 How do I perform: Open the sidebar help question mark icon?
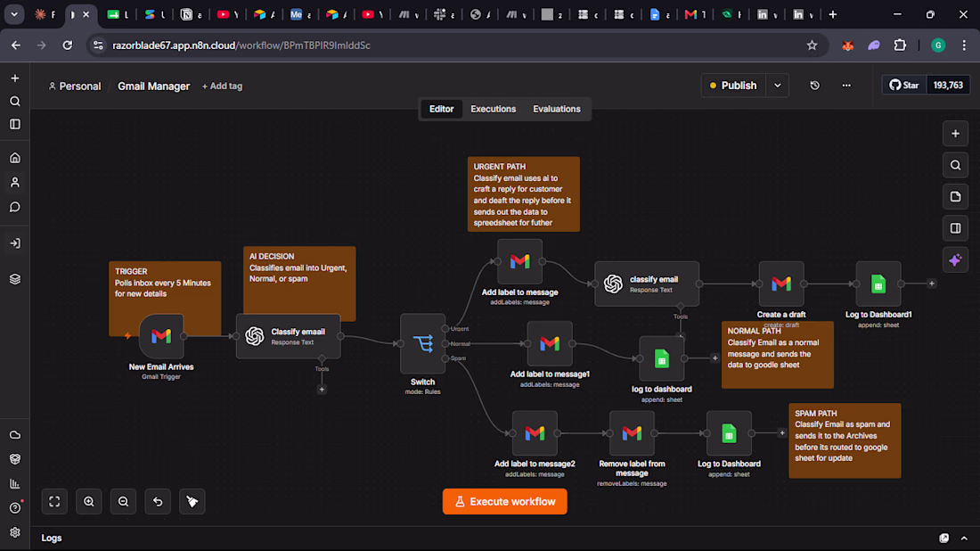coord(15,508)
